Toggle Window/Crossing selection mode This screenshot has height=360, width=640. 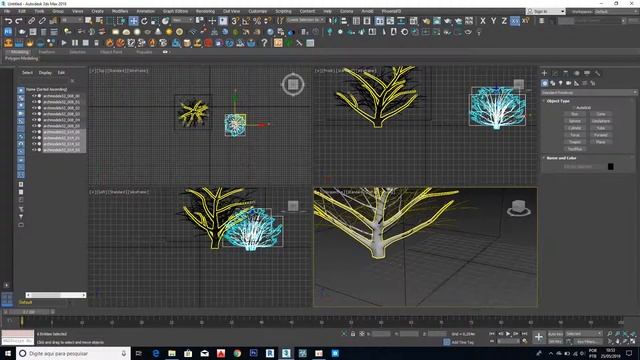click(x=122, y=21)
